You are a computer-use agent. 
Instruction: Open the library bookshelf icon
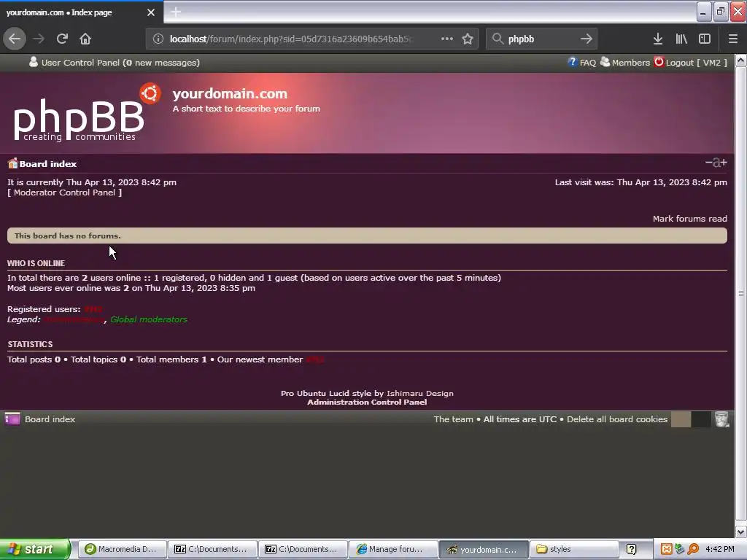[x=681, y=39]
